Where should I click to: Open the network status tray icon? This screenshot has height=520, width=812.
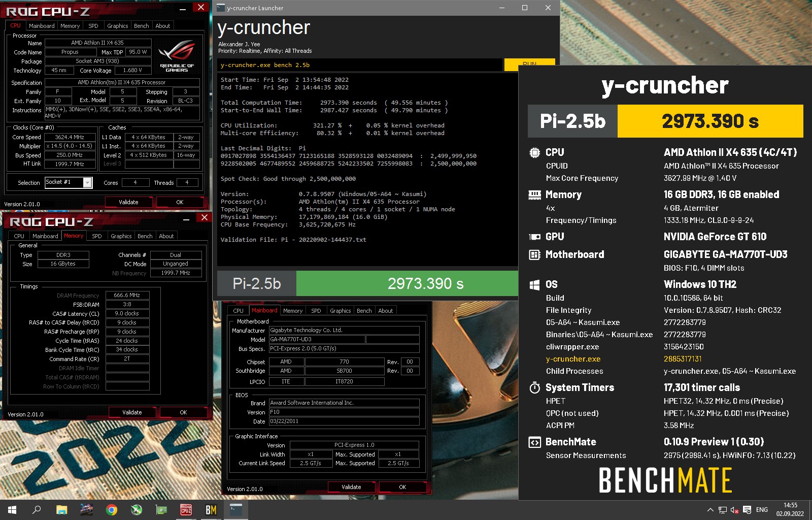pos(723,510)
